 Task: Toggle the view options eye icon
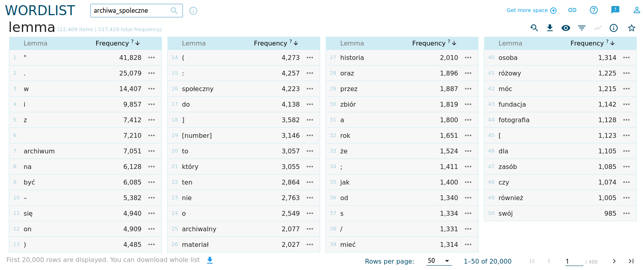[x=566, y=28]
